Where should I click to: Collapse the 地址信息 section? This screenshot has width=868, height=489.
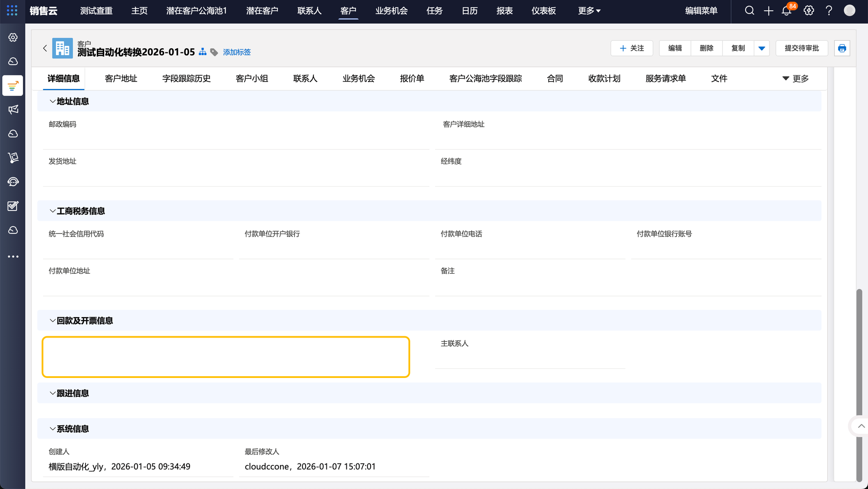(53, 102)
